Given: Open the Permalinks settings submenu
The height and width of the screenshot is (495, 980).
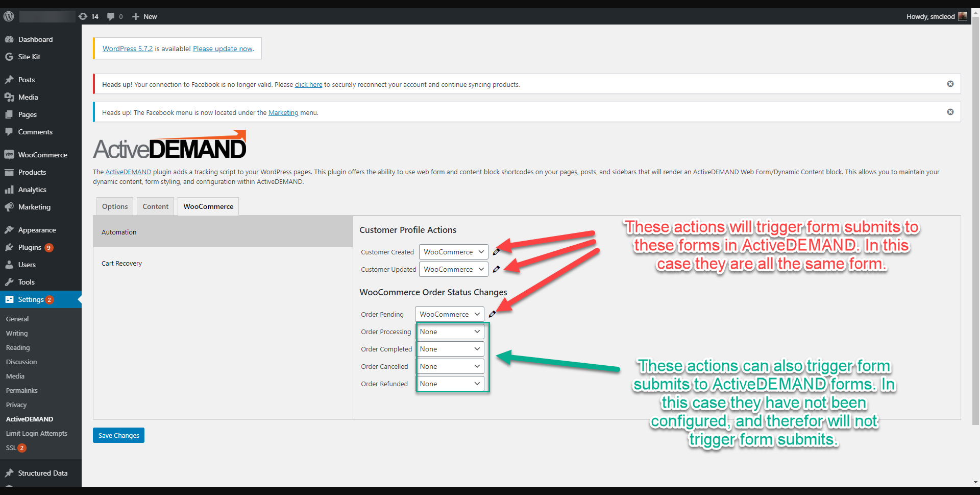Looking at the screenshot, I should [22, 390].
